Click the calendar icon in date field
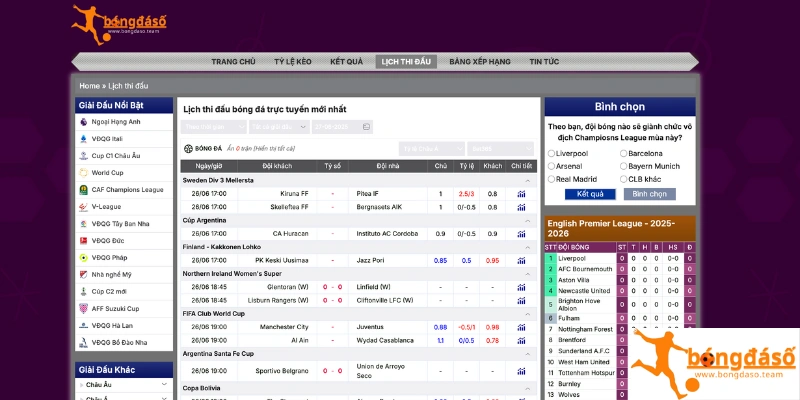 [x=366, y=127]
